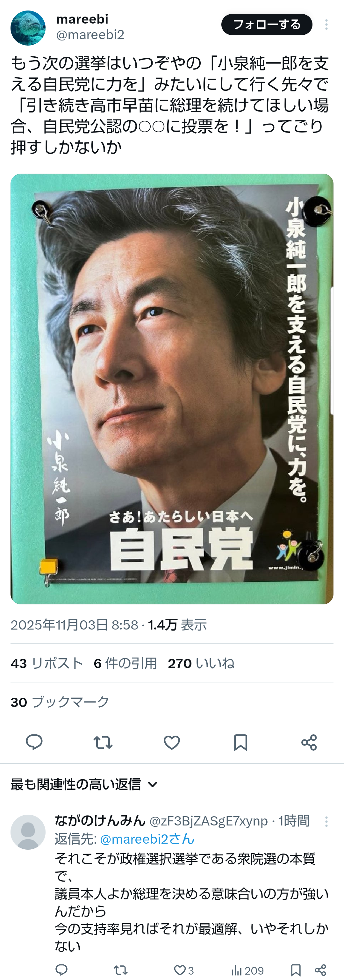The width and height of the screenshot is (344, 980).
Task: Share ながのけんみん's reply
Action: pos(320,970)
